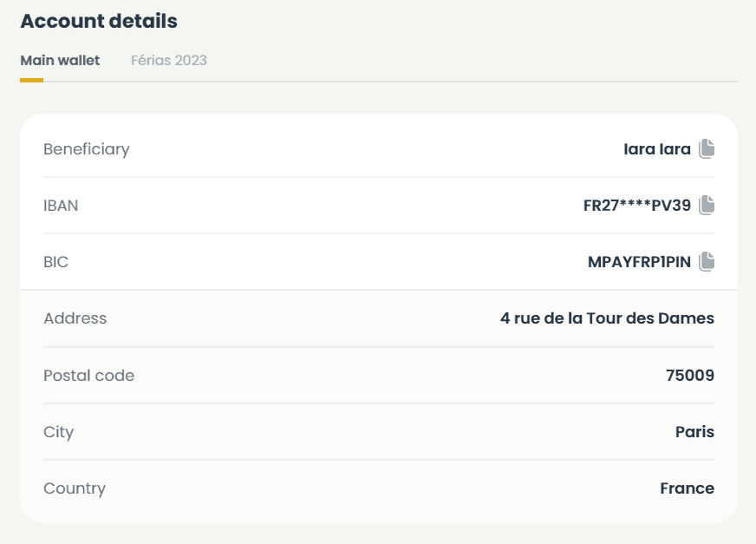756x544 pixels.
Task: Click the Account details heading
Action: [99, 22]
